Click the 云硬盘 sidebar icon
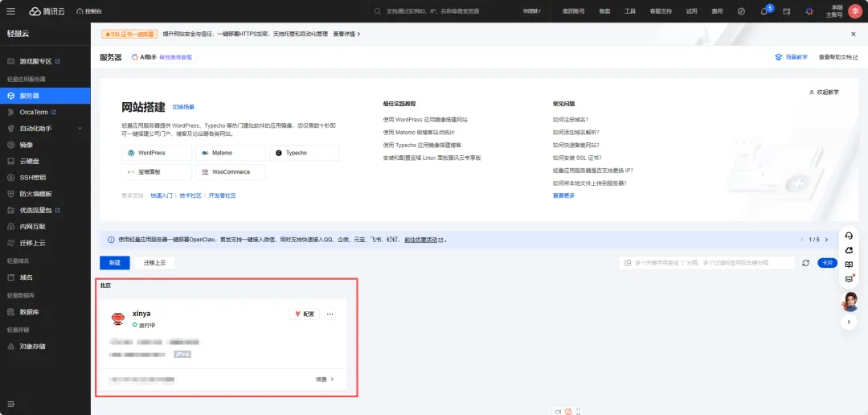The width and height of the screenshot is (868, 415). pyautogui.click(x=10, y=161)
